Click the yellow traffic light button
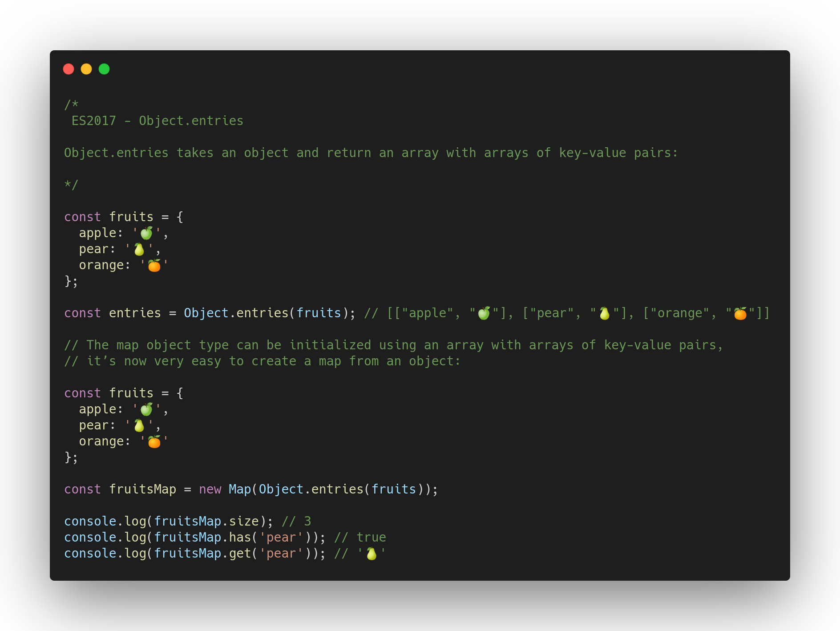Image resolution: width=840 pixels, height=631 pixels. [86, 69]
